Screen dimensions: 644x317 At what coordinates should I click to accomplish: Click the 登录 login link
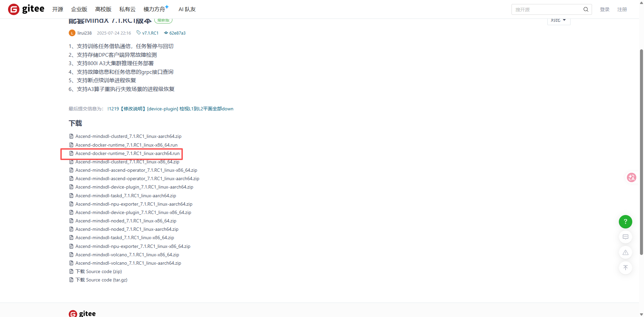(605, 9)
